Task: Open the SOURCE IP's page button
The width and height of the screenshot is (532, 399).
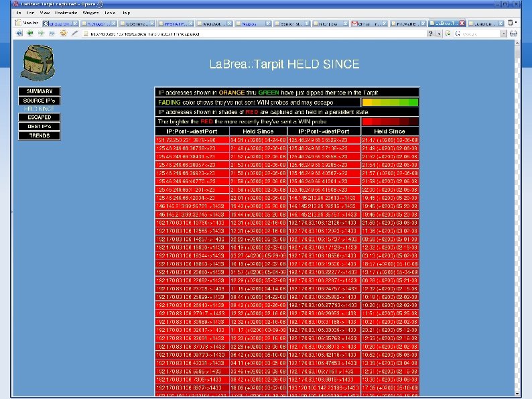Action: point(40,101)
